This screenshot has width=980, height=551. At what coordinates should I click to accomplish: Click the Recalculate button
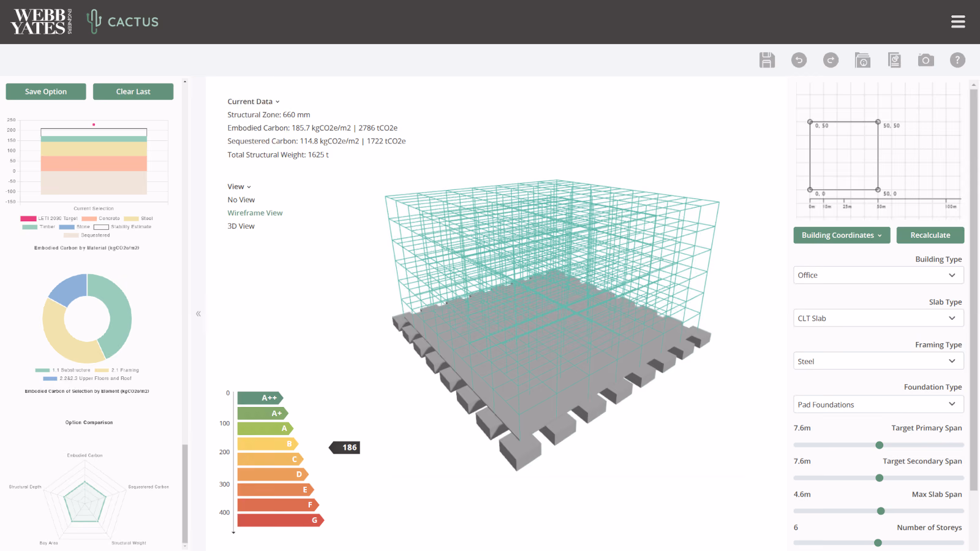(930, 235)
